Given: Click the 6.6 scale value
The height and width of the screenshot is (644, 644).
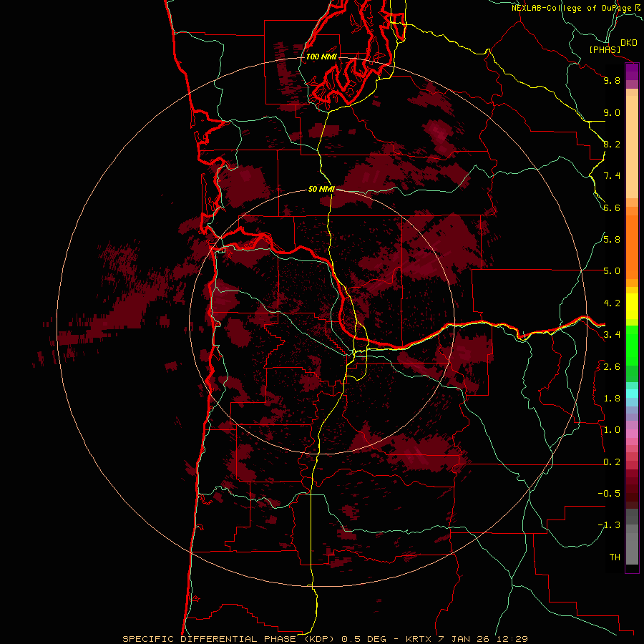Looking at the screenshot, I should click(x=612, y=208).
